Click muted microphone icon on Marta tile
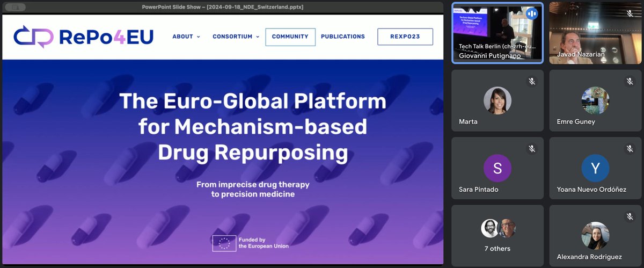Image resolution: width=644 pixels, height=268 pixels. coord(532,81)
